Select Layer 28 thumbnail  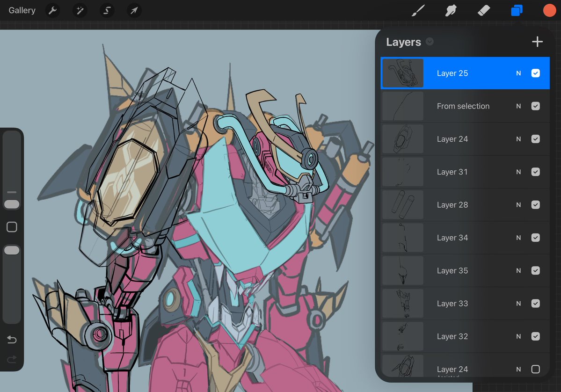tap(403, 204)
